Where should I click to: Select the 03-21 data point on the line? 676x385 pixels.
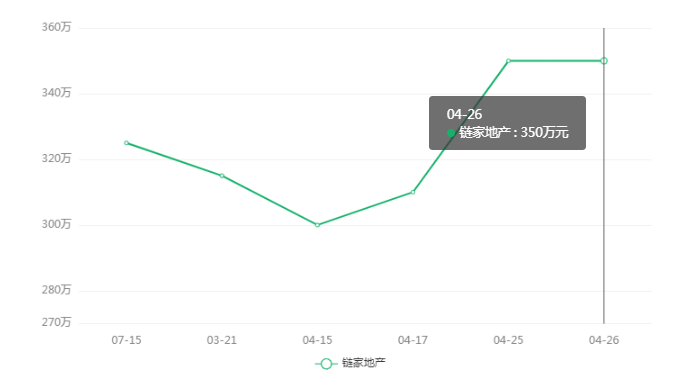coord(222,175)
